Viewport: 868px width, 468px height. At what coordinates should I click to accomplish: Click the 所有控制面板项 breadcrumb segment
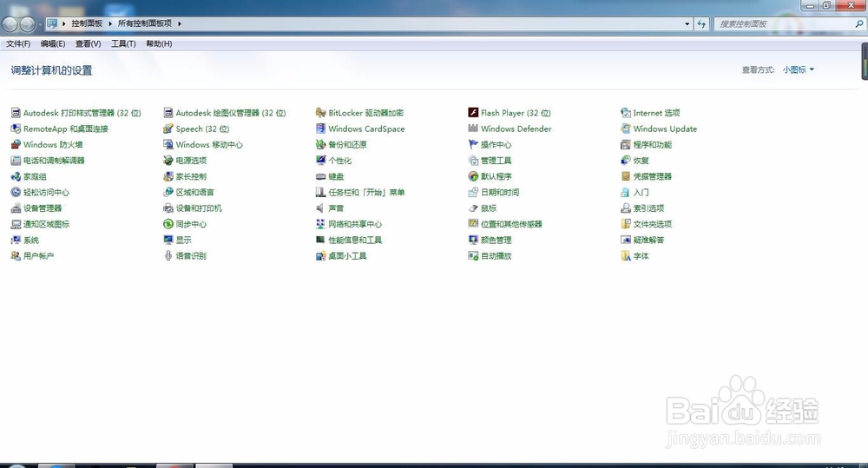click(x=144, y=23)
